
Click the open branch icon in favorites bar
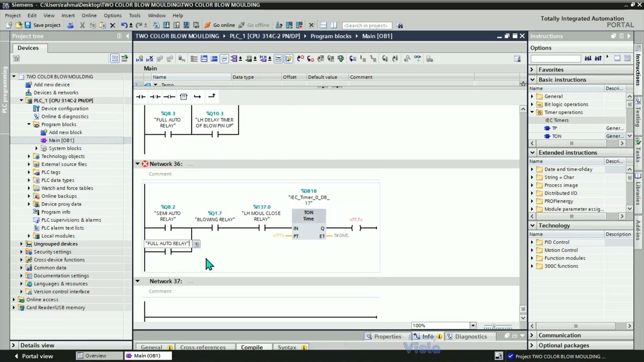click(x=197, y=97)
